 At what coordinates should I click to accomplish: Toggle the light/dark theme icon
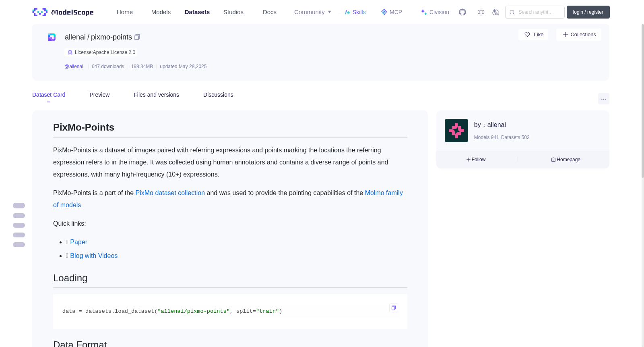tap(481, 12)
